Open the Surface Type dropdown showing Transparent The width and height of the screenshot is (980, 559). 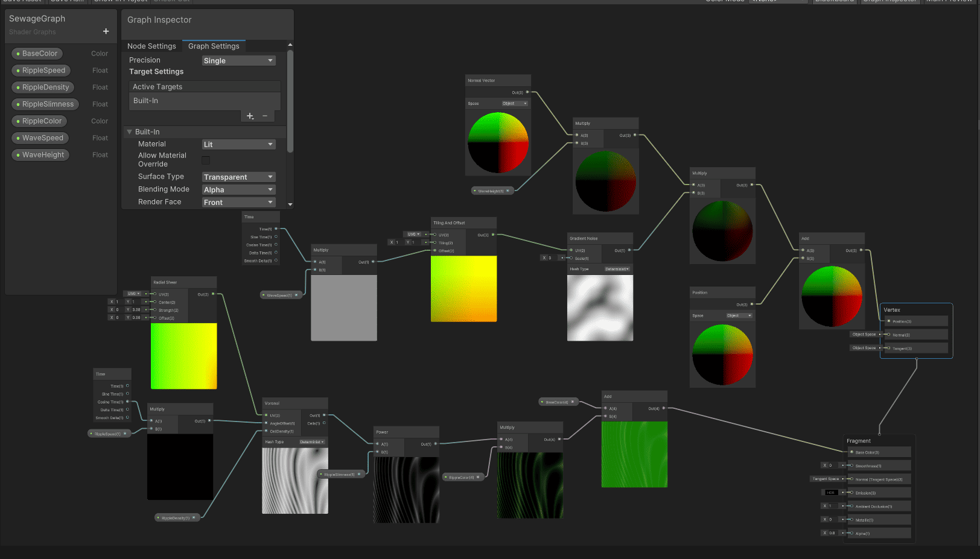238,176
